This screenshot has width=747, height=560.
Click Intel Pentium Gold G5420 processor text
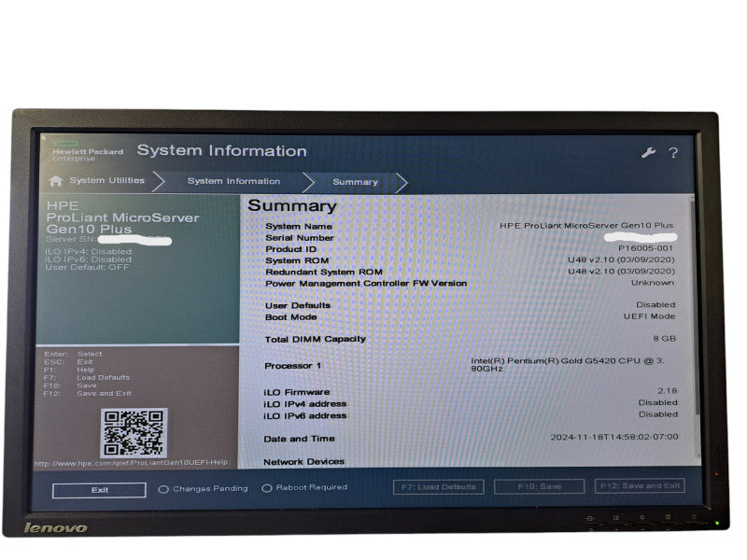point(568,365)
